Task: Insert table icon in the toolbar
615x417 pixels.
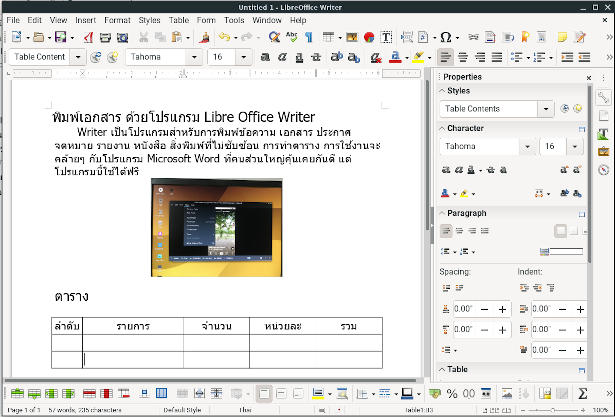Action: pos(328,37)
